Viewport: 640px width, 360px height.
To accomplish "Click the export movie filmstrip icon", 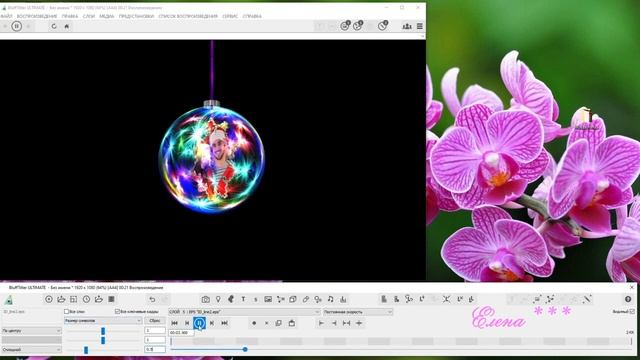I will 111,299.
